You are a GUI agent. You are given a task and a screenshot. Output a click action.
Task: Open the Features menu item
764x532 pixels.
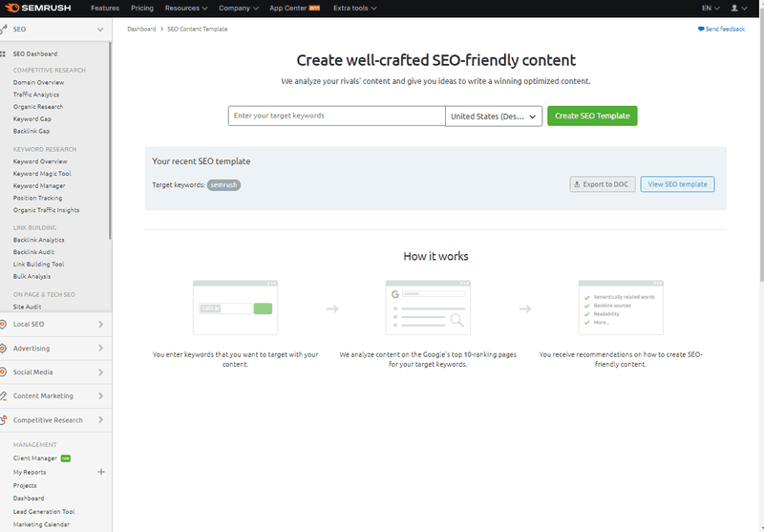tap(105, 8)
